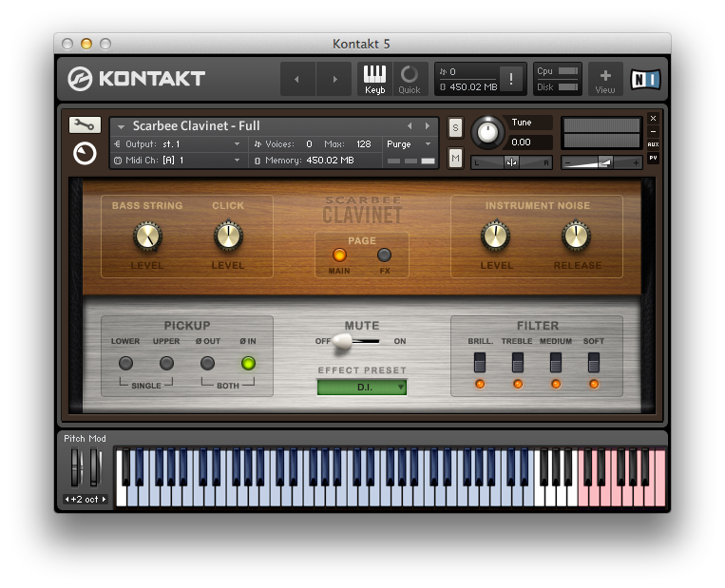Screen dimensions: 725x588
Task: Select next preset arrow in instrument header
Action: click(428, 125)
